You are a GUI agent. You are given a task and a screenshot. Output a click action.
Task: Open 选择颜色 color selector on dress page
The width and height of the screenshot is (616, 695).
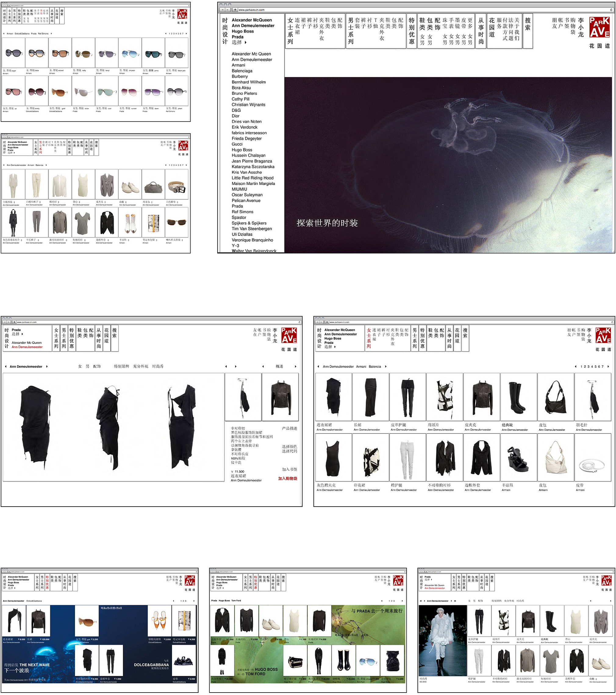click(x=289, y=447)
